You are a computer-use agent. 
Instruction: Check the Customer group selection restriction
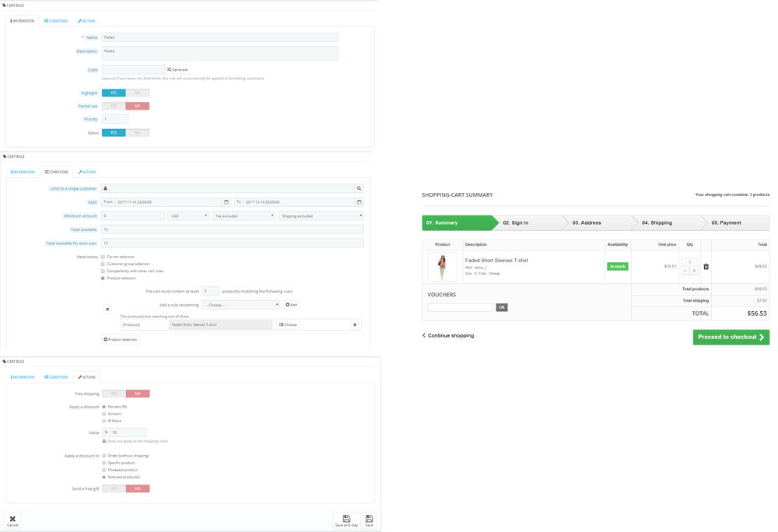(x=103, y=264)
